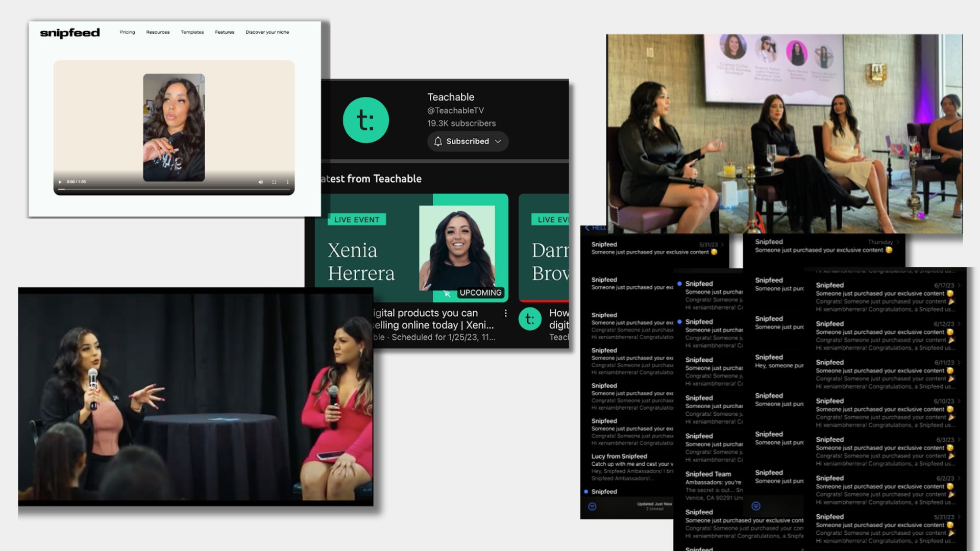980x551 pixels.
Task: Open the 'Hey, someone pur' email
Action: coord(779,361)
